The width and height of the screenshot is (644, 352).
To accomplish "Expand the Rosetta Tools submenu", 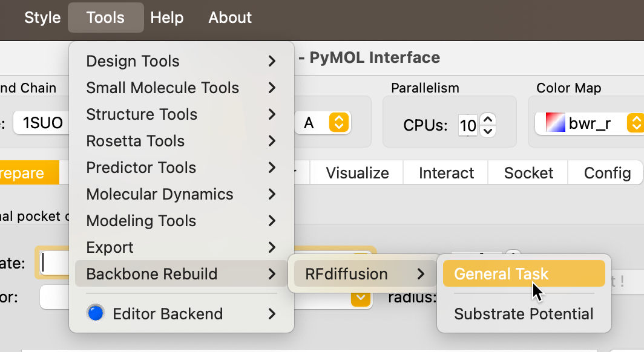I will point(181,141).
